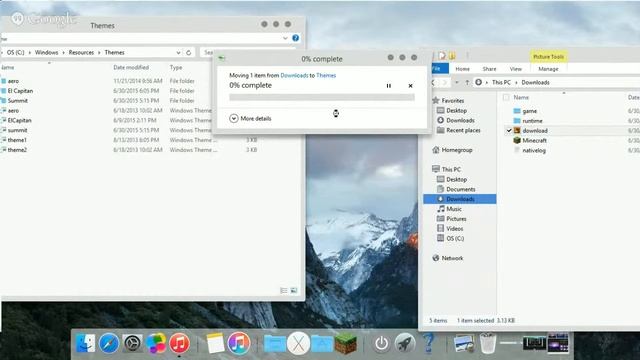Click the search box in Themes window
640x360 pixels.
click(208, 53)
